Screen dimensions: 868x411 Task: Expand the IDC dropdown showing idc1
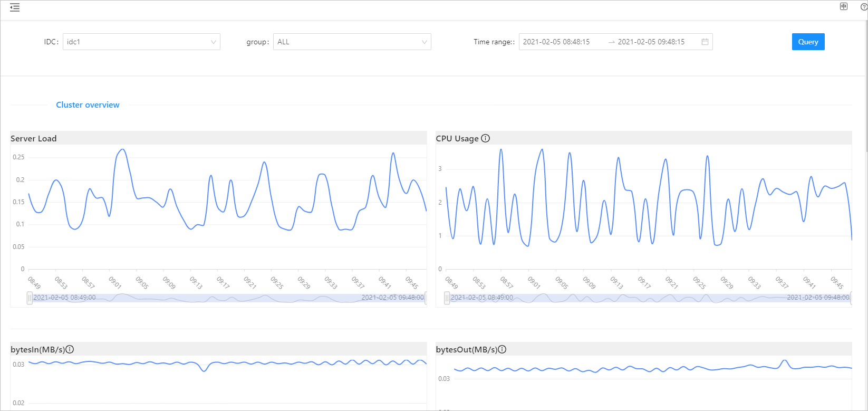141,42
